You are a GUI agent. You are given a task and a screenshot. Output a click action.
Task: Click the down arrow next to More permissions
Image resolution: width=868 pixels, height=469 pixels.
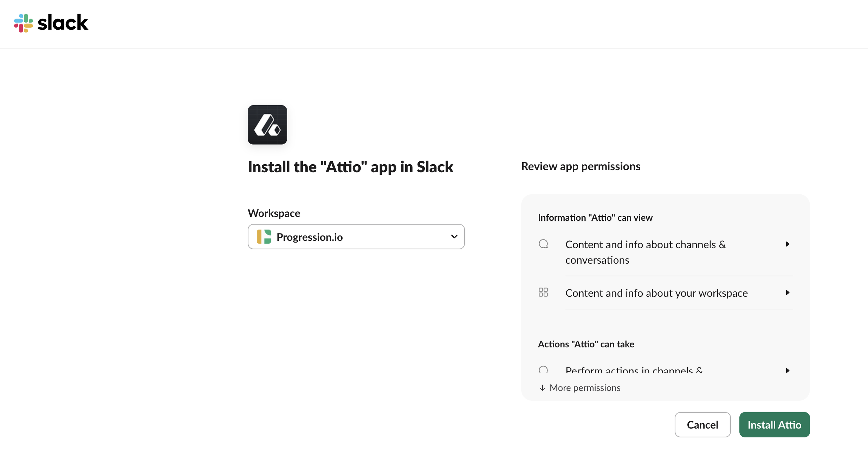click(x=542, y=388)
